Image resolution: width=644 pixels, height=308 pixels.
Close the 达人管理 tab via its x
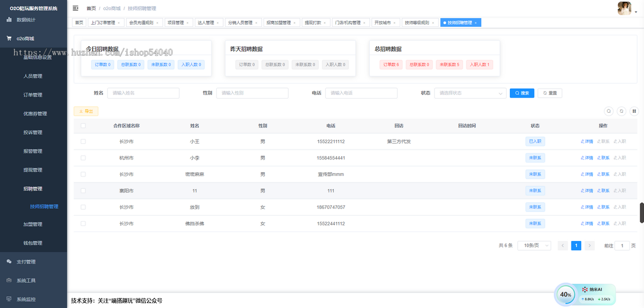point(218,23)
